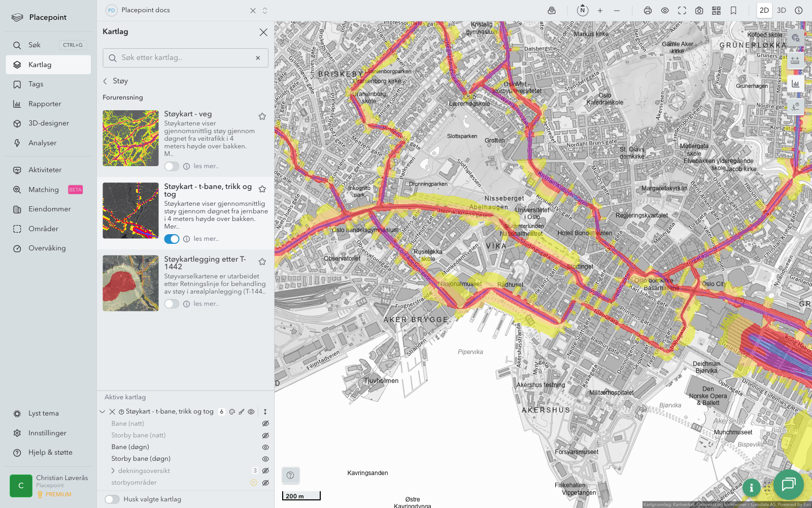Open the chart statistics tool on map
The image size is (812, 508).
coord(795,84)
